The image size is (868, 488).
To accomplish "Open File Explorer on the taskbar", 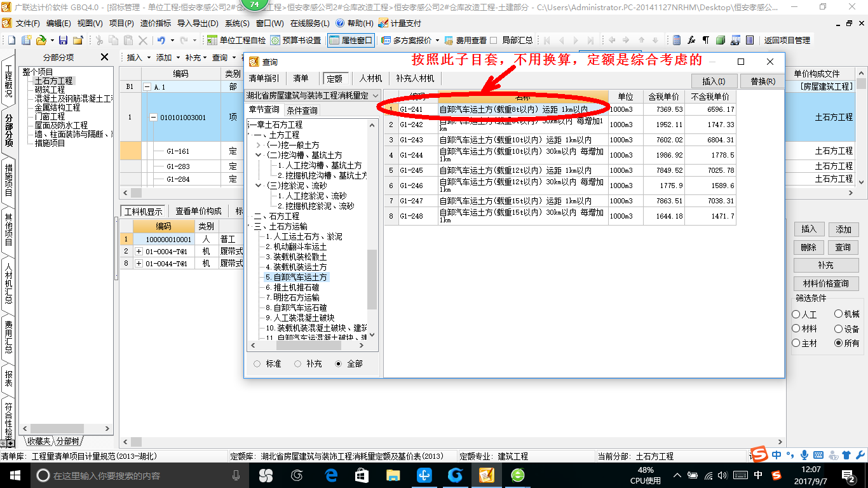I will tap(394, 475).
